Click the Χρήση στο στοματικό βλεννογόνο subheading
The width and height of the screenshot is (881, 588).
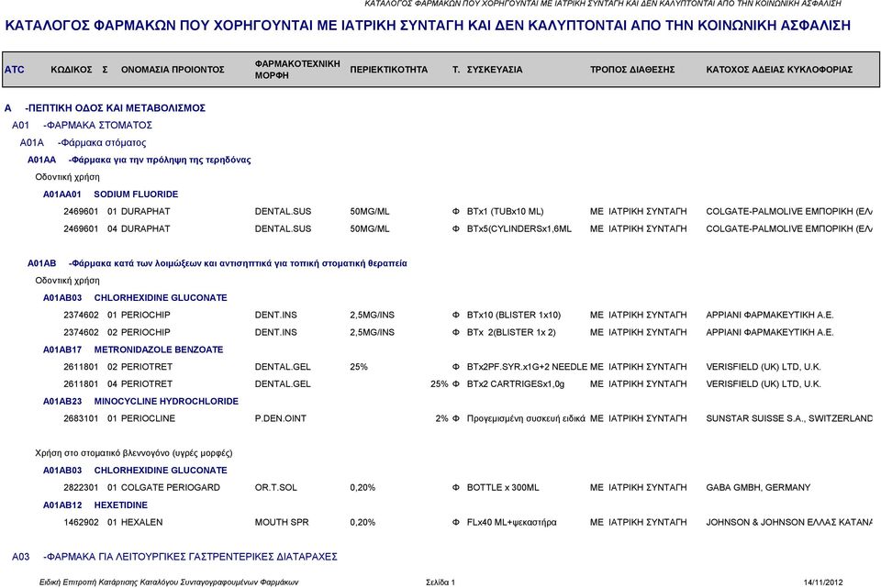(x=134, y=453)
